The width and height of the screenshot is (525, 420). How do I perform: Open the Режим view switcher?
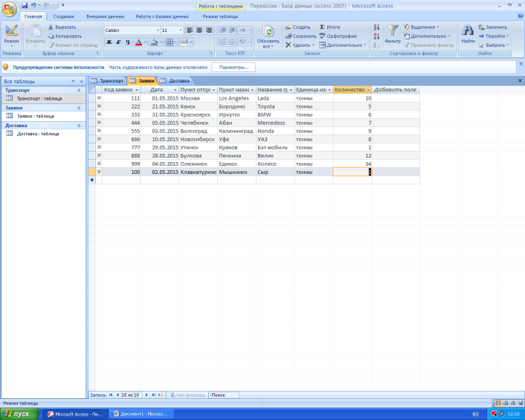(11, 35)
